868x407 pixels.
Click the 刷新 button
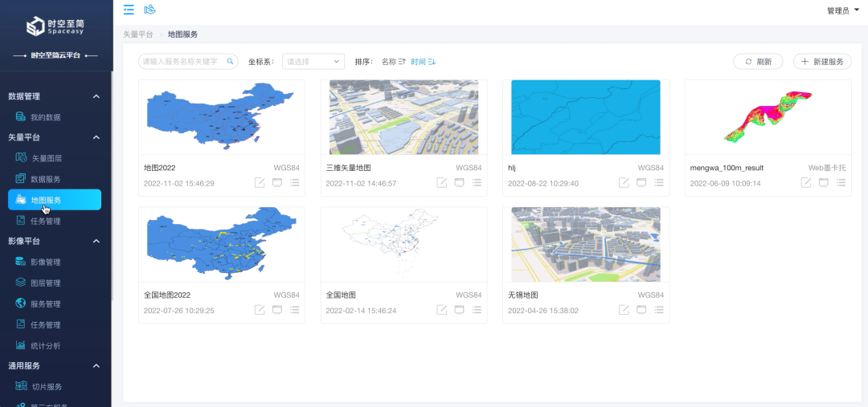758,61
